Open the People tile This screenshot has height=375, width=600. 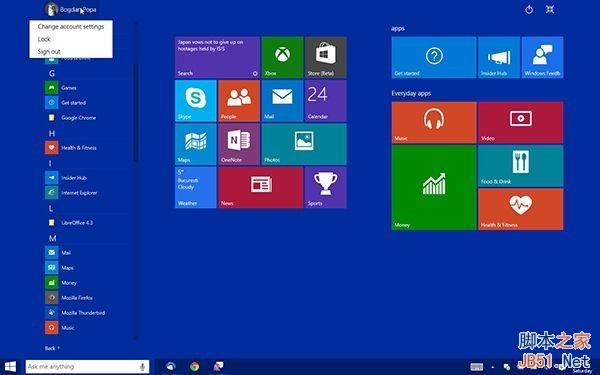(239, 101)
